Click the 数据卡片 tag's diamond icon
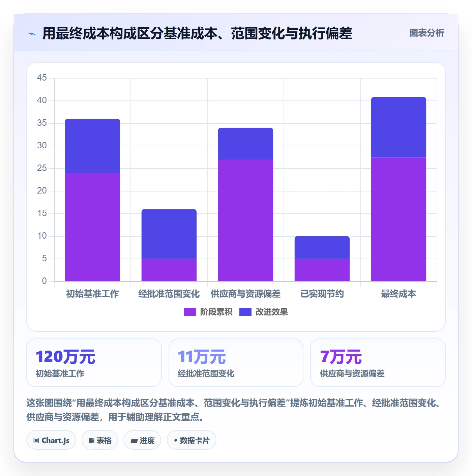This screenshot has height=476, width=472. [x=176, y=440]
